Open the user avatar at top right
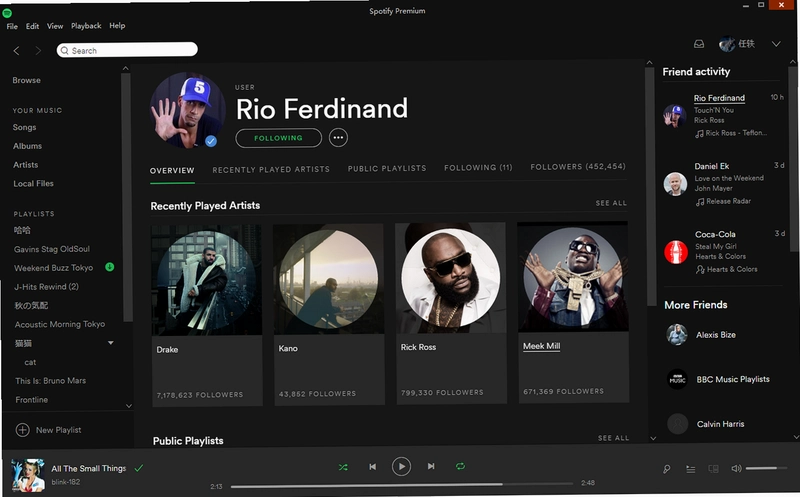 point(727,44)
